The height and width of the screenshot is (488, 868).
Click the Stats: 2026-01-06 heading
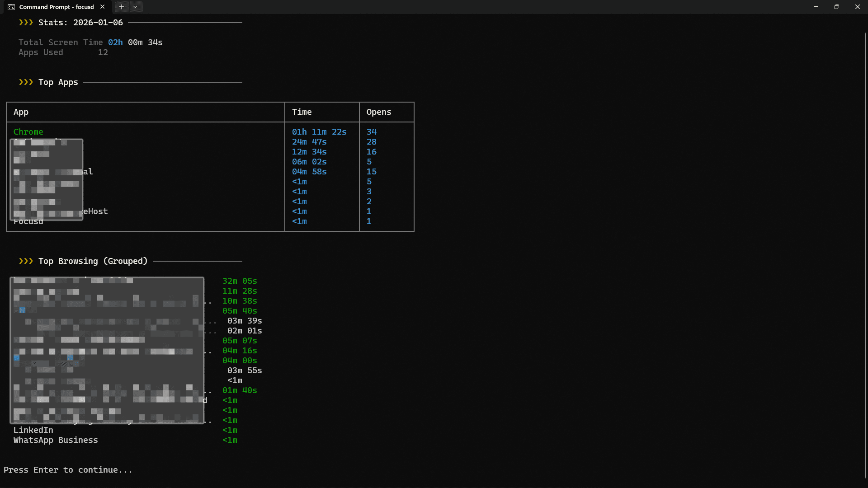[80, 23]
